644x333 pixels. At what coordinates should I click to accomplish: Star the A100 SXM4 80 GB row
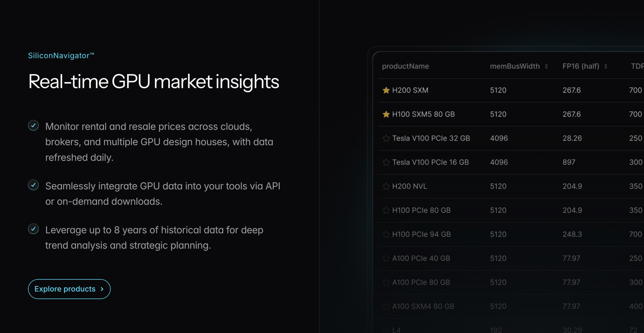click(386, 306)
